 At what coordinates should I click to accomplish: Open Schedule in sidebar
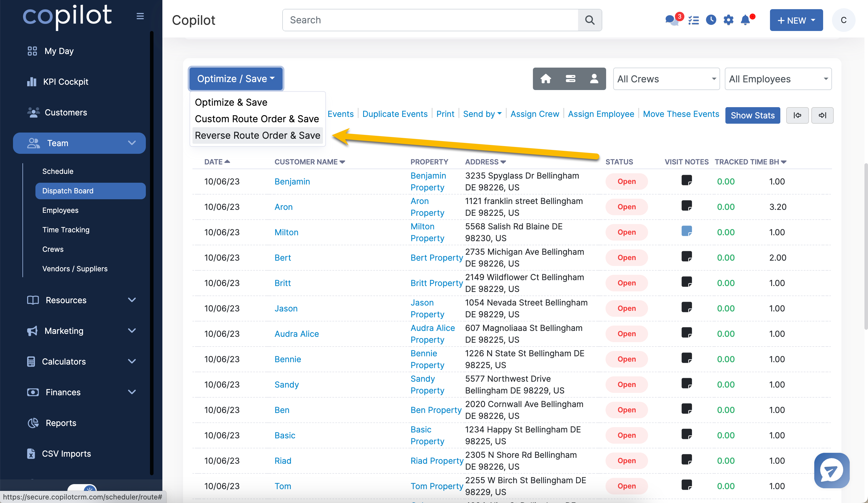[58, 171]
